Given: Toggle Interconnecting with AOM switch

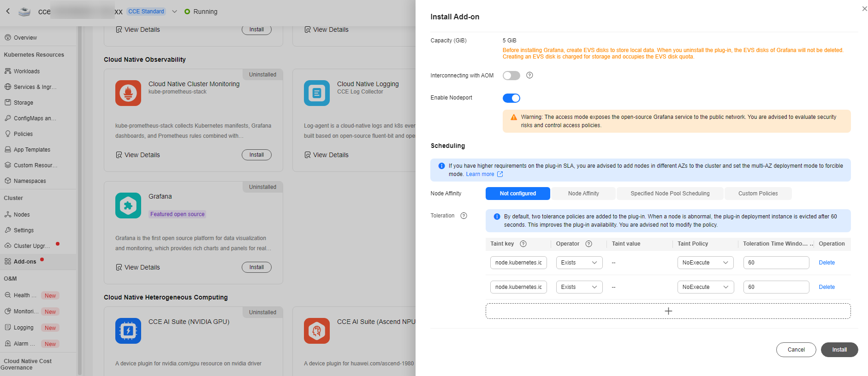Looking at the screenshot, I should point(511,76).
